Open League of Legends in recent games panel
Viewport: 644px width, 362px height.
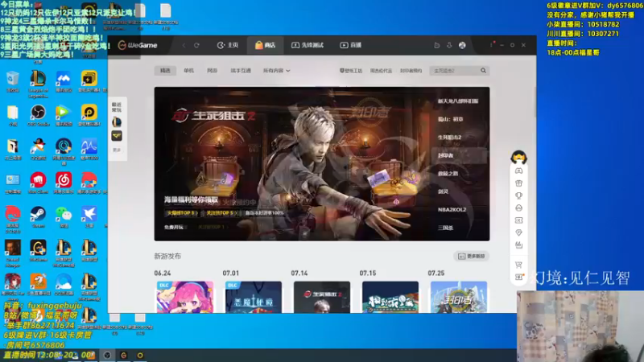coord(117,122)
